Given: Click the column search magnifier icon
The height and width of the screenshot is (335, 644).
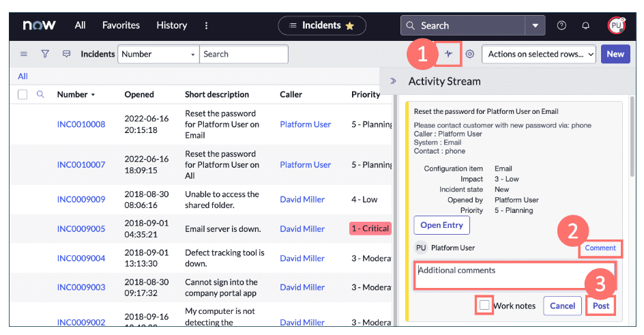Looking at the screenshot, I should click(40, 94).
